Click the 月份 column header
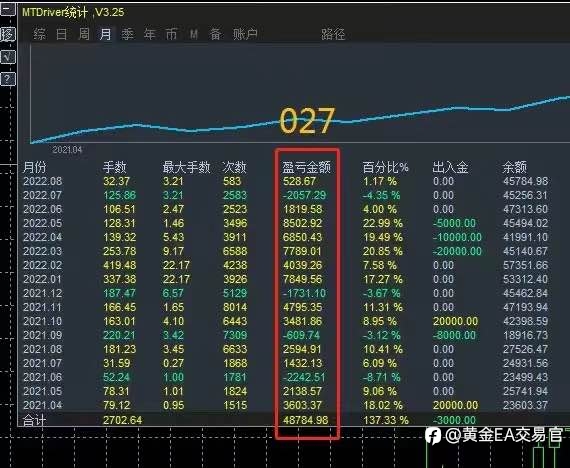The width and height of the screenshot is (570, 468). tap(35, 167)
